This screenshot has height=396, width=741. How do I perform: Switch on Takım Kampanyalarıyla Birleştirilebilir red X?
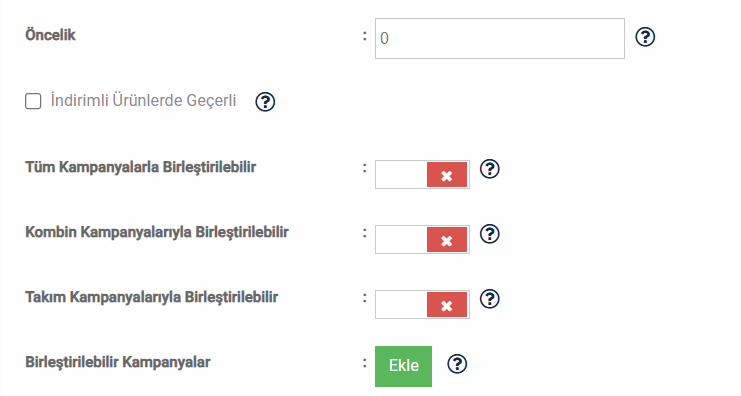[447, 305]
